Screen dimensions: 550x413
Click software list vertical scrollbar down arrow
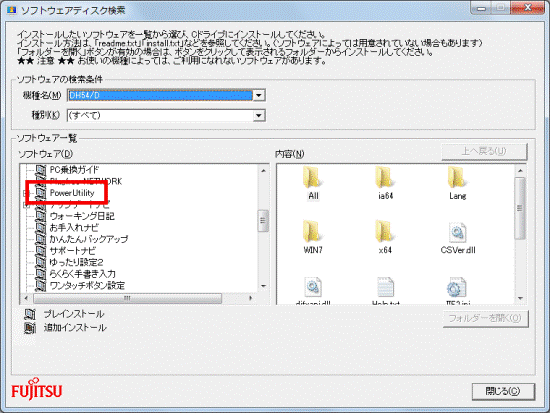coord(263,286)
